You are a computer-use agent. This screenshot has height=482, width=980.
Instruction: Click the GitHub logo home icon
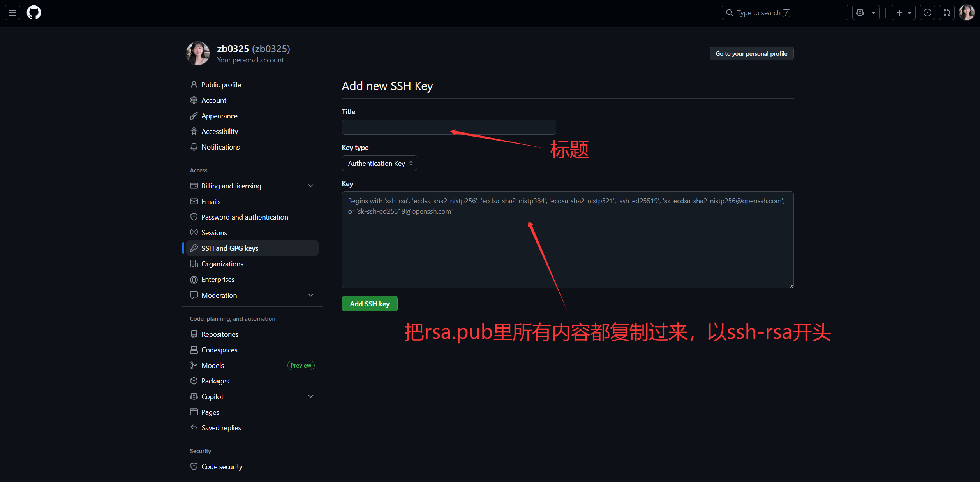tap(34, 13)
